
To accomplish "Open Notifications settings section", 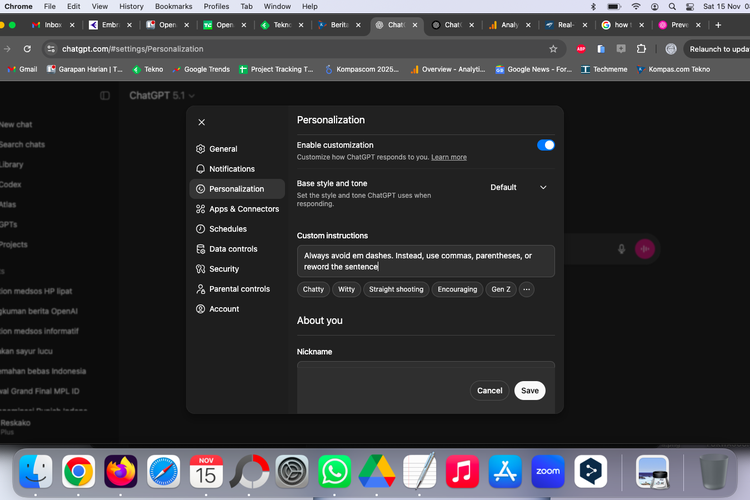I will (231, 169).
